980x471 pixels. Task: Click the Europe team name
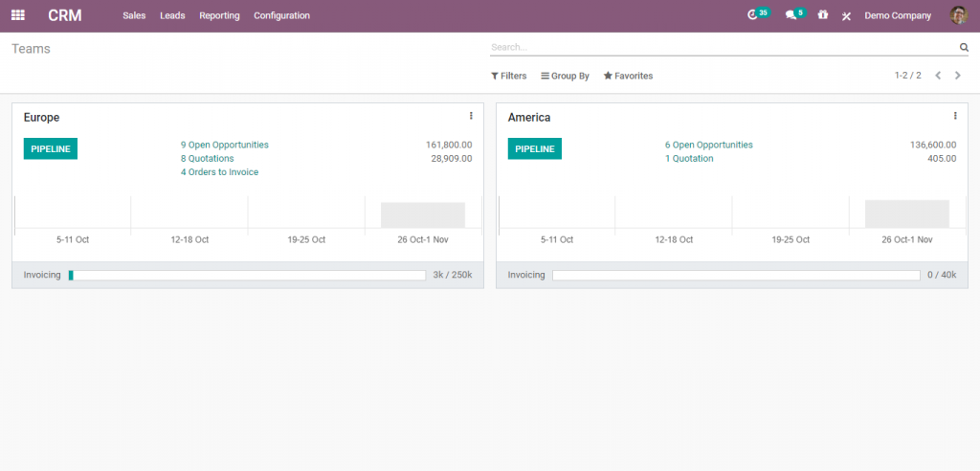[41, 117]
